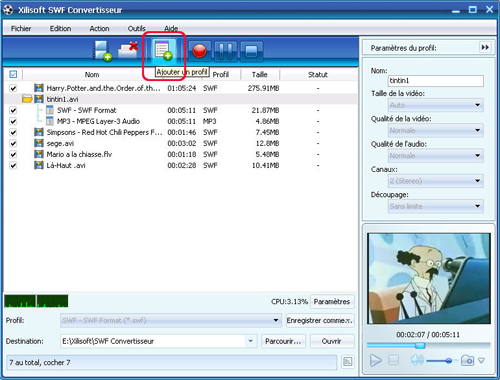
Task: Click the SWF - SWF Format profile icon
Action: [50, 110]
